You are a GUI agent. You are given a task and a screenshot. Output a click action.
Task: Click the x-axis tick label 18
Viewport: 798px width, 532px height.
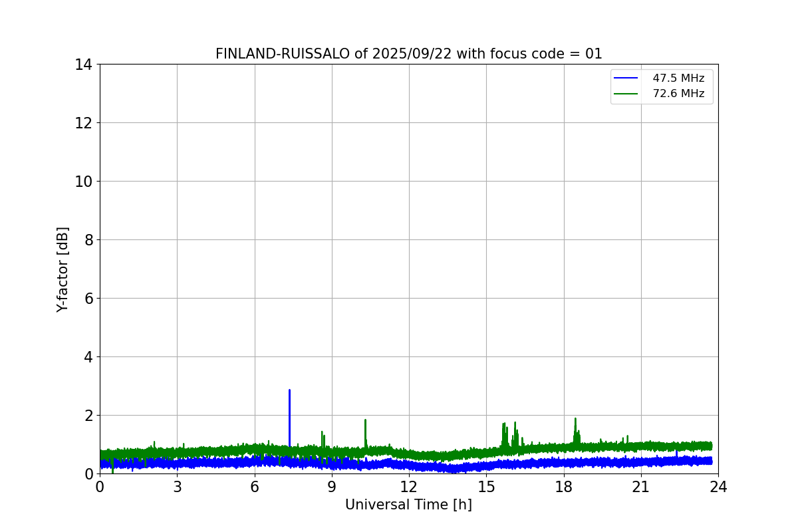tap(564, 487)
